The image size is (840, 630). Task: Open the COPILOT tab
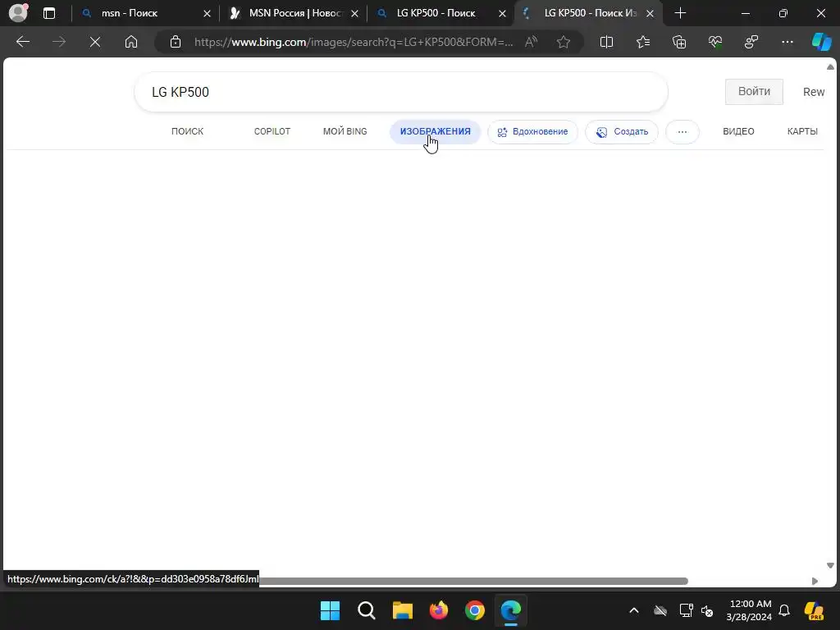point(272,131)
